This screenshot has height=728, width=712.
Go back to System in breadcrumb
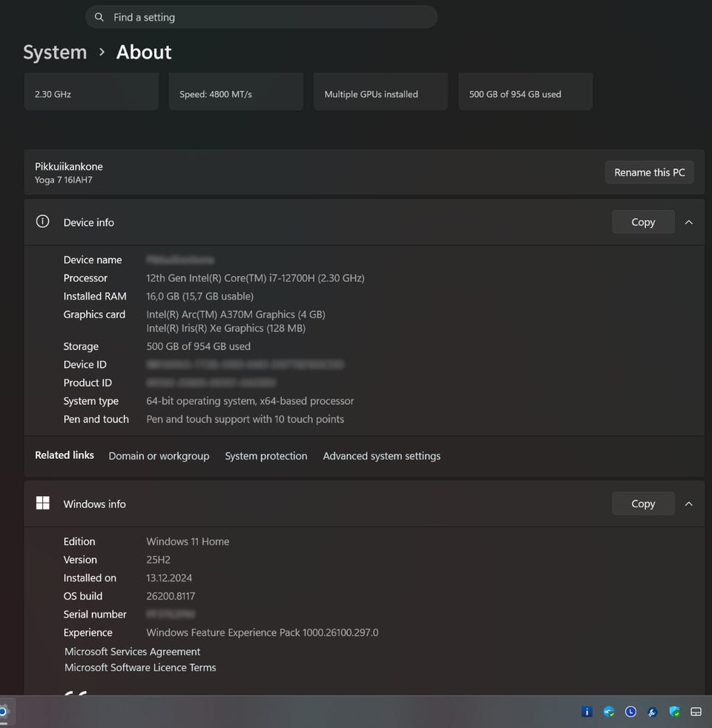[55, 53]
